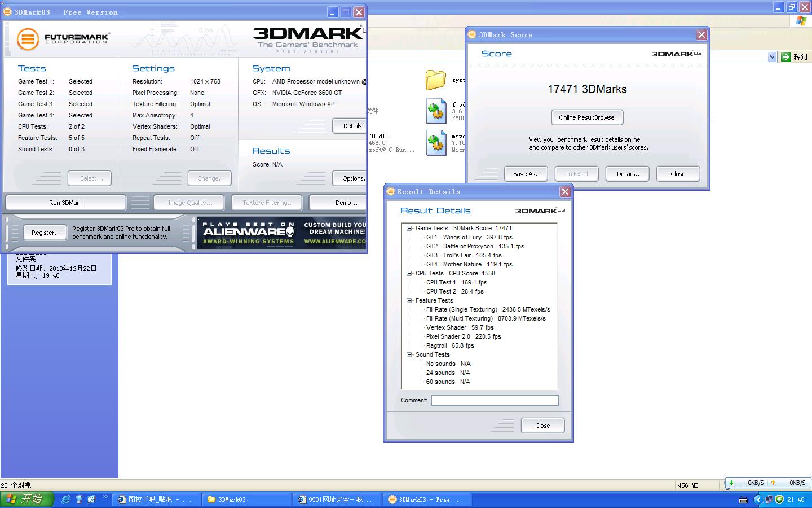Screen dimensions: 812x508
Task: Collapse the Game Tests tree node
Action: tap(409, 228)
